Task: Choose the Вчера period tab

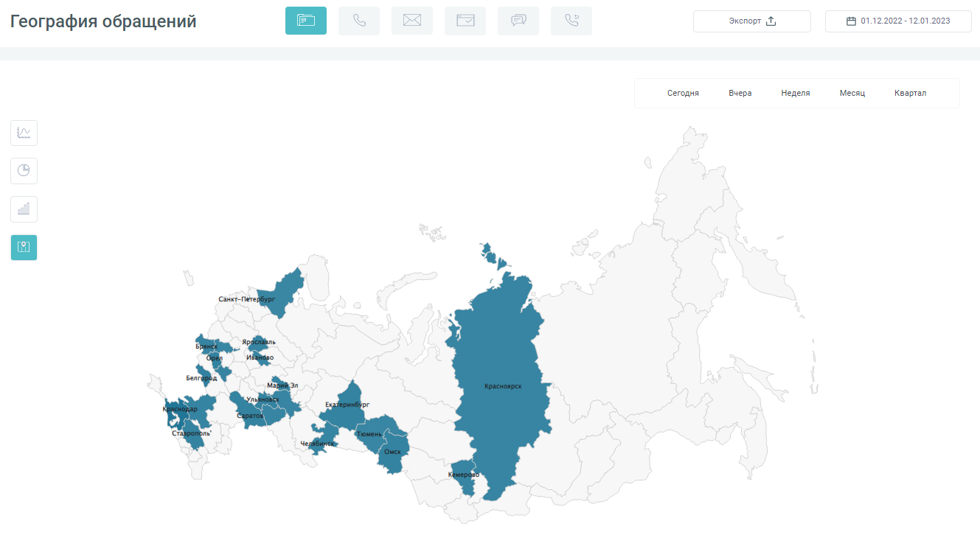Action: coord(740,94)
